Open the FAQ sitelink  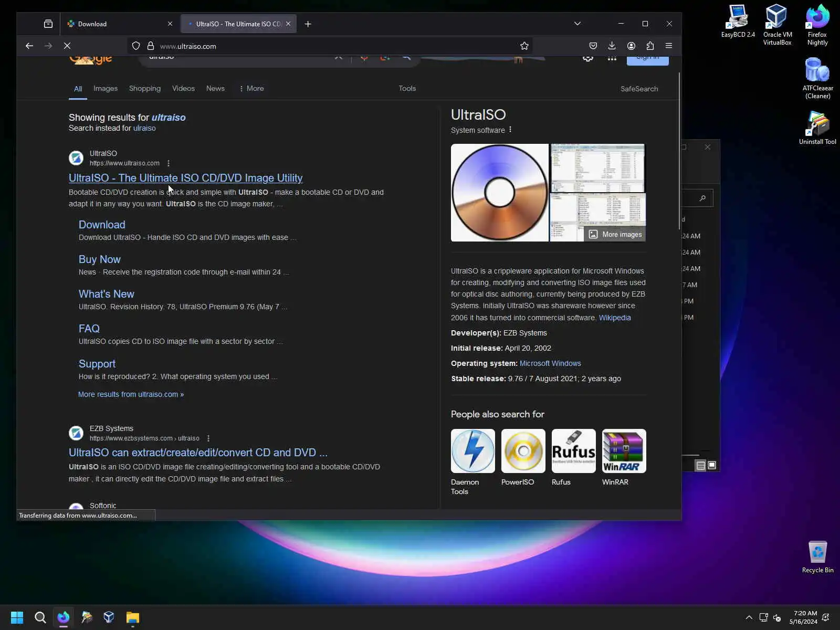[x=89, y=329]
